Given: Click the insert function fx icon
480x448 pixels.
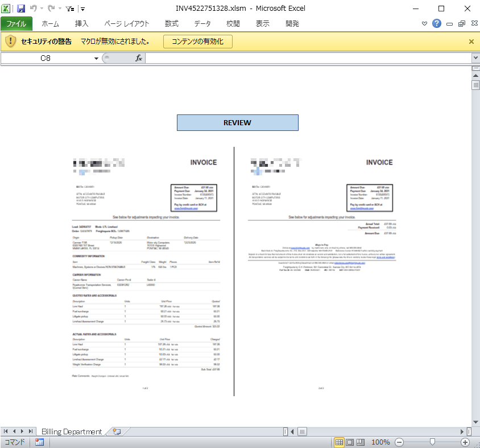Looking at the screenshot, I should tap(139, 58).
